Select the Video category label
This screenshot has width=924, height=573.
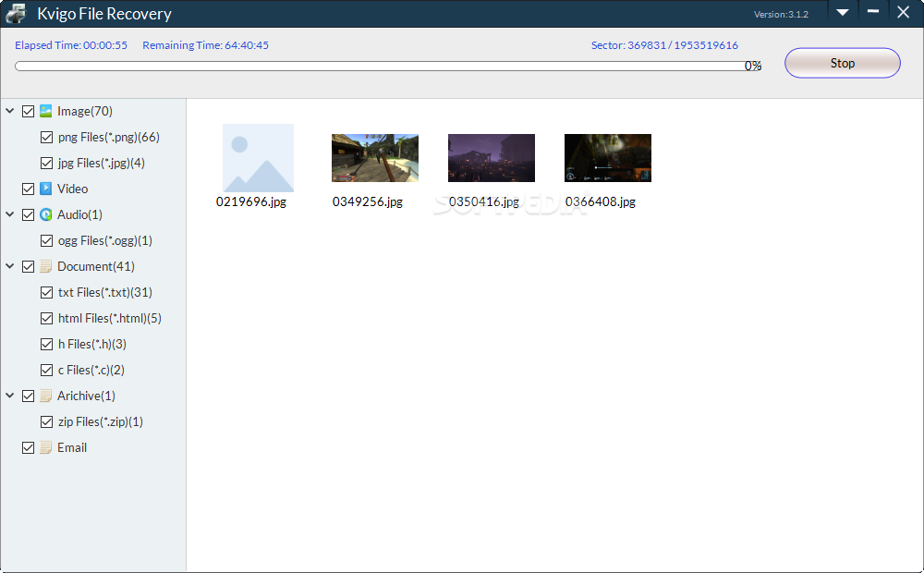[72, 189]
